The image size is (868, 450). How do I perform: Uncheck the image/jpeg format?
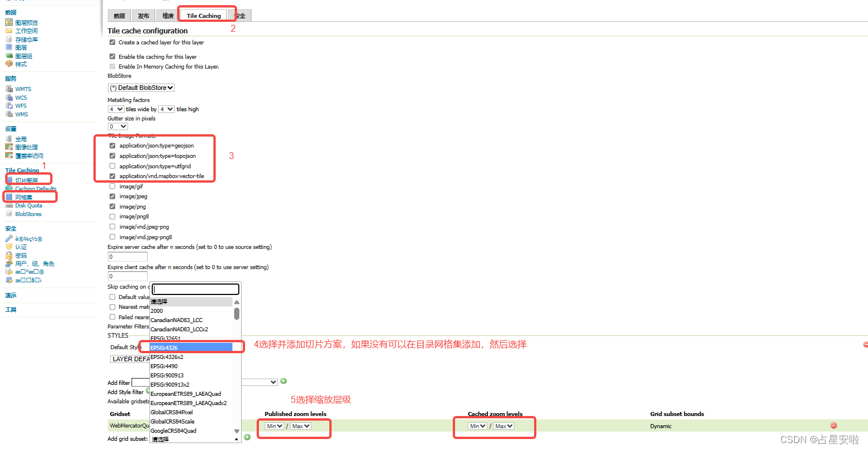112,196
